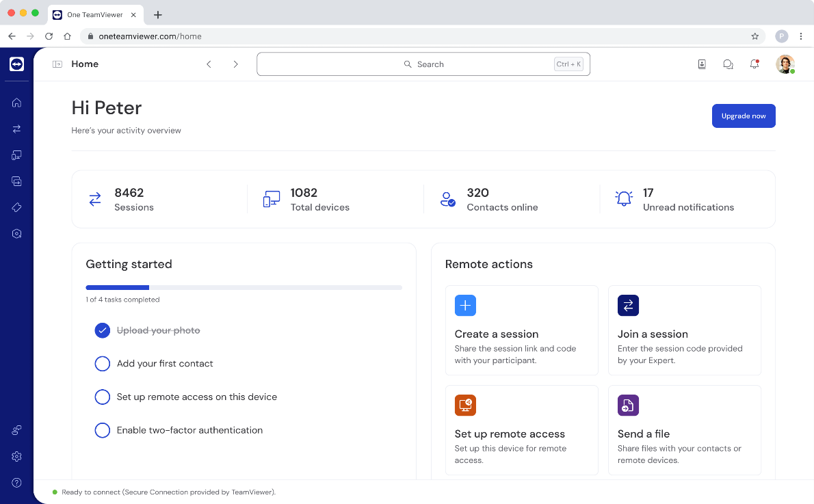
Task: Uncheck the Upload your photo task
Action: [x=103, y=330]
